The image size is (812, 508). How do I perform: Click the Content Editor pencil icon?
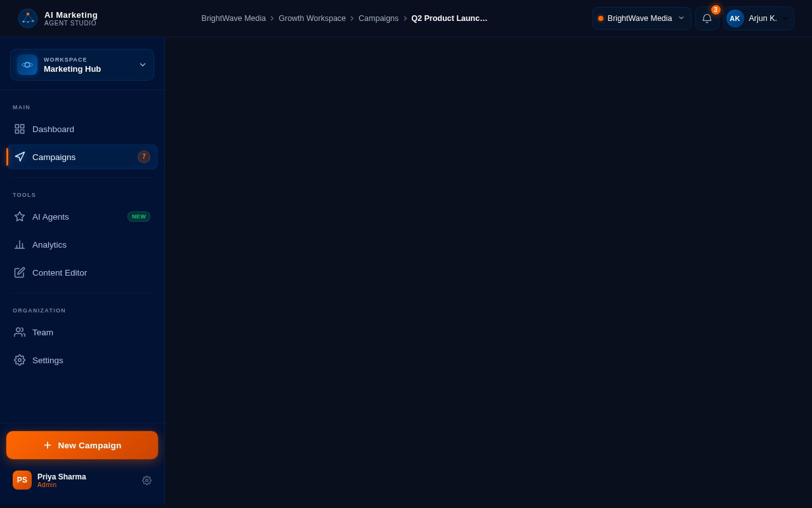click(20, 272)
